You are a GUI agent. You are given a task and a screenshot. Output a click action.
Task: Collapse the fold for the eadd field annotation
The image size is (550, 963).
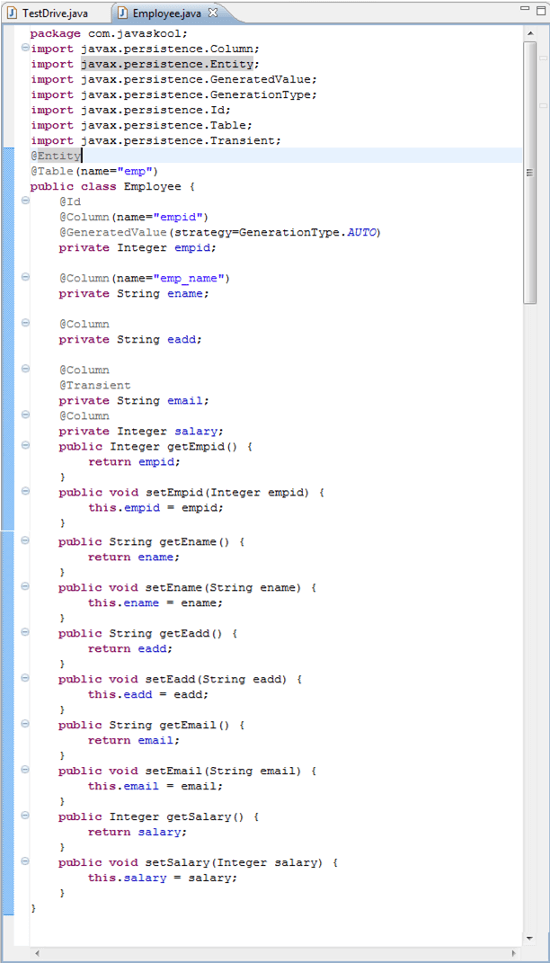[x=25, y=322]
